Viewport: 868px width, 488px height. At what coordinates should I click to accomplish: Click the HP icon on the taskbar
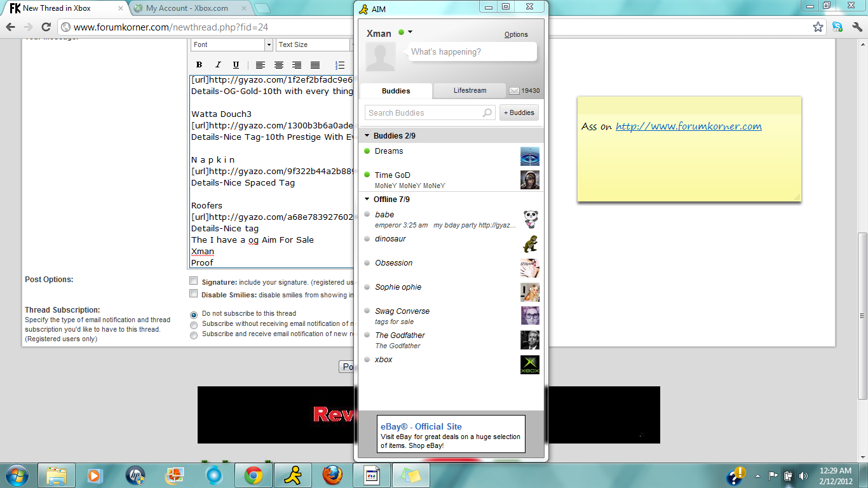pos(135,475)
